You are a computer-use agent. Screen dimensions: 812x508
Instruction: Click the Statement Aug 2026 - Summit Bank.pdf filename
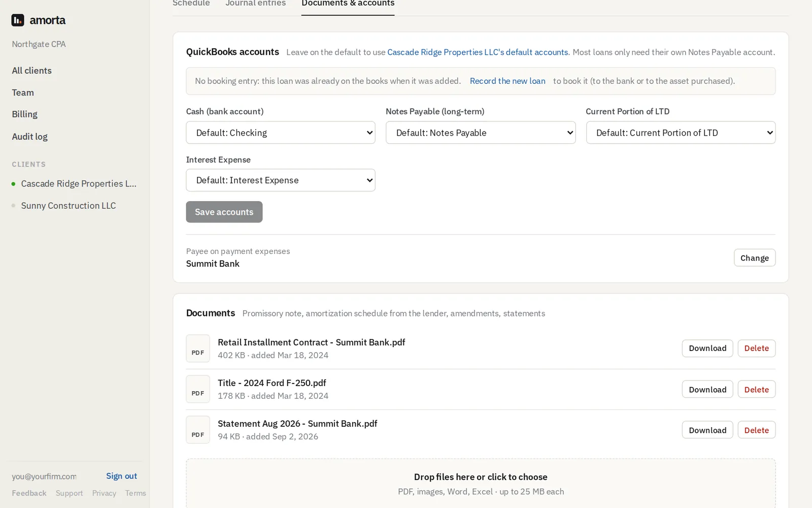[297, 424]
